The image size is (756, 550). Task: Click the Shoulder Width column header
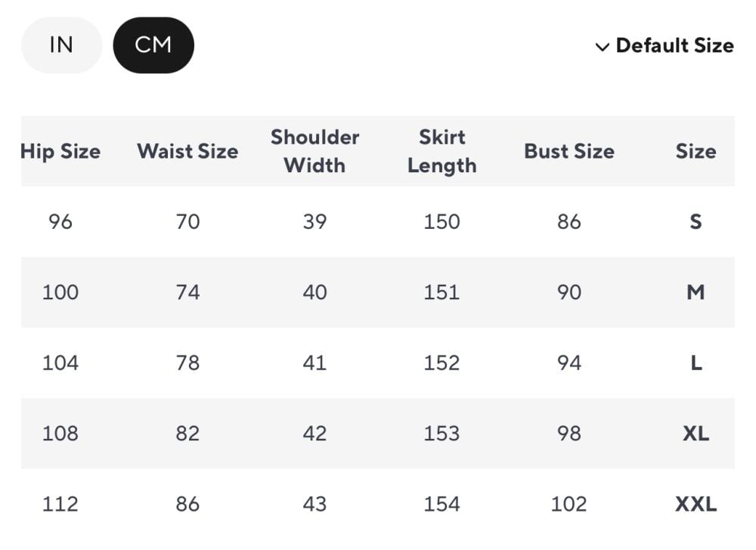(314, 151)
